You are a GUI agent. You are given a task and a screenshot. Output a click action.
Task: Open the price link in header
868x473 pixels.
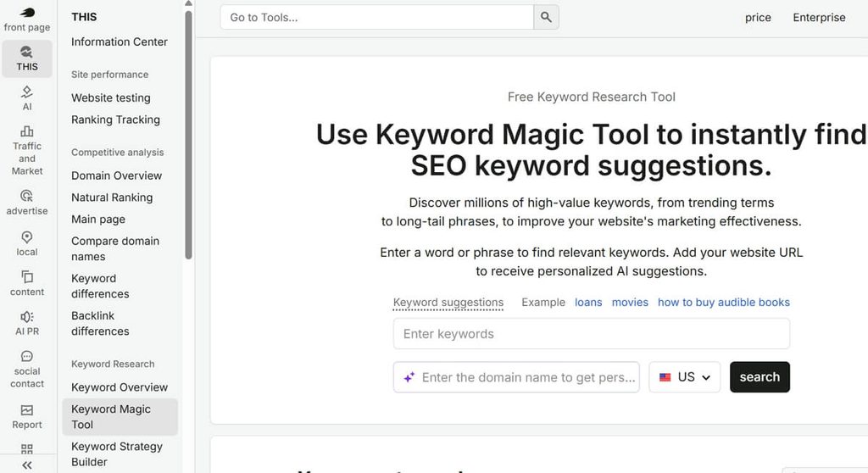758,17
